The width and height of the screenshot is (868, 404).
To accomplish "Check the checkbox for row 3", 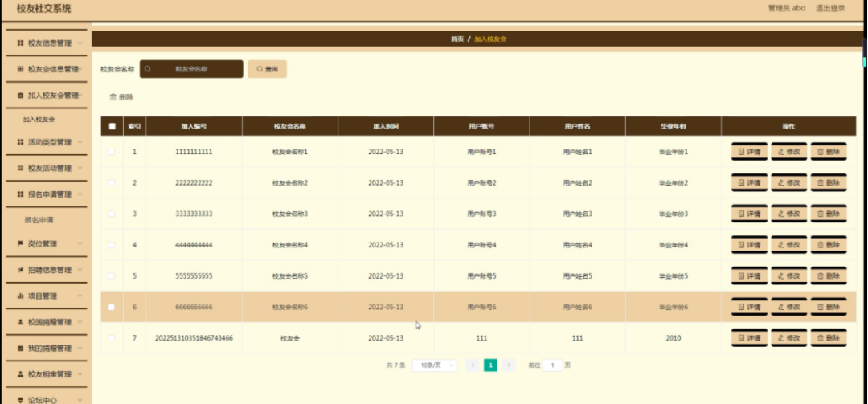I will coord(112,214).
